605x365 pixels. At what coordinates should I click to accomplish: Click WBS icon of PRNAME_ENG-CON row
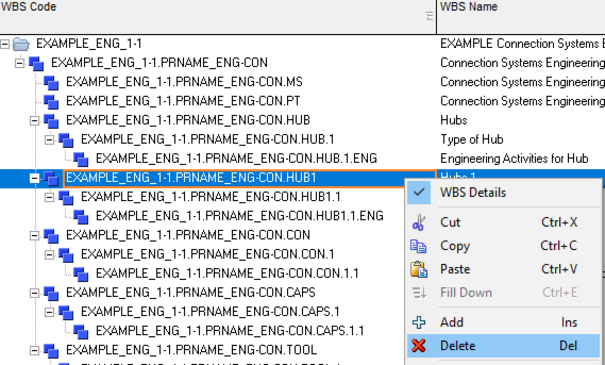pos(36,63)
